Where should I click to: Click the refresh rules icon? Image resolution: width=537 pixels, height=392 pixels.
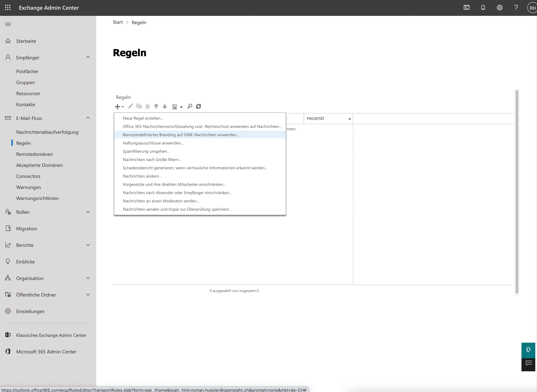(198, 106)
